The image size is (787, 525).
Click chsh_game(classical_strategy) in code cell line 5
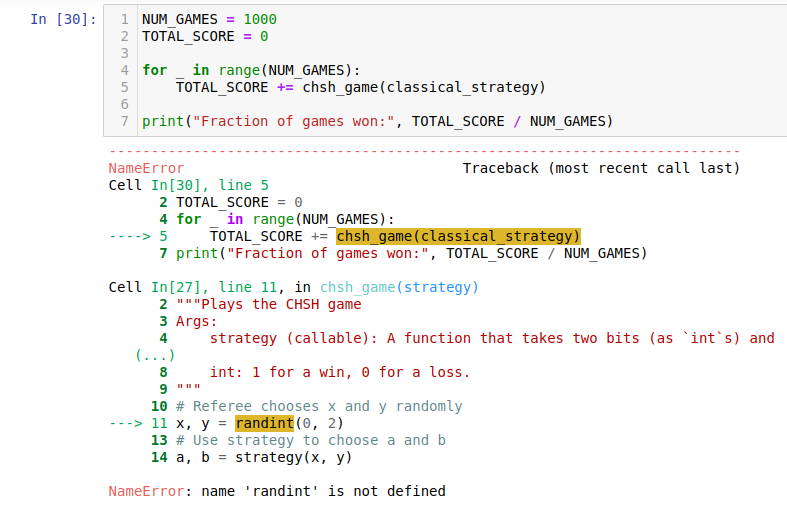coord(424,87)
